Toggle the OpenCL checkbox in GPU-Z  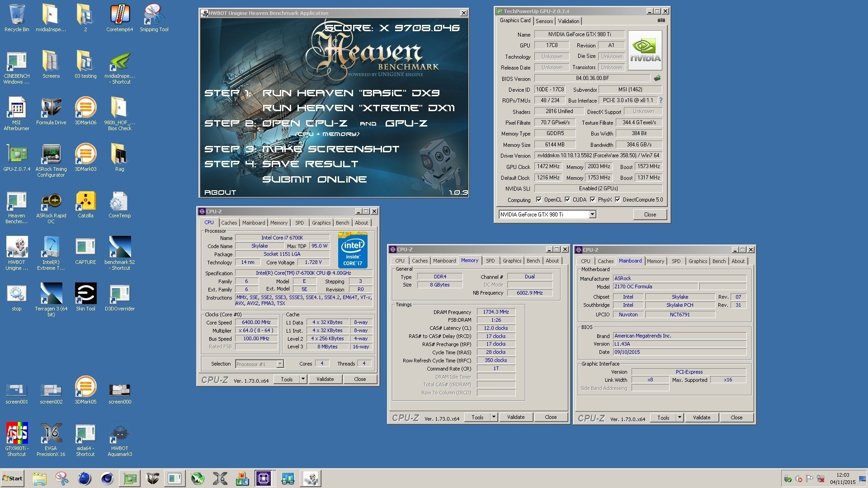(538, 199)
